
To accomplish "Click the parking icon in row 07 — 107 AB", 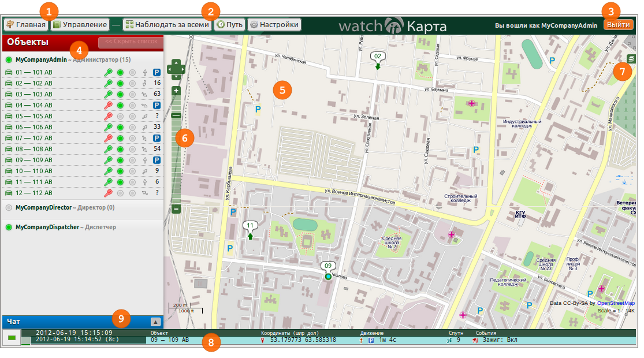I will (x=157, y=139).
